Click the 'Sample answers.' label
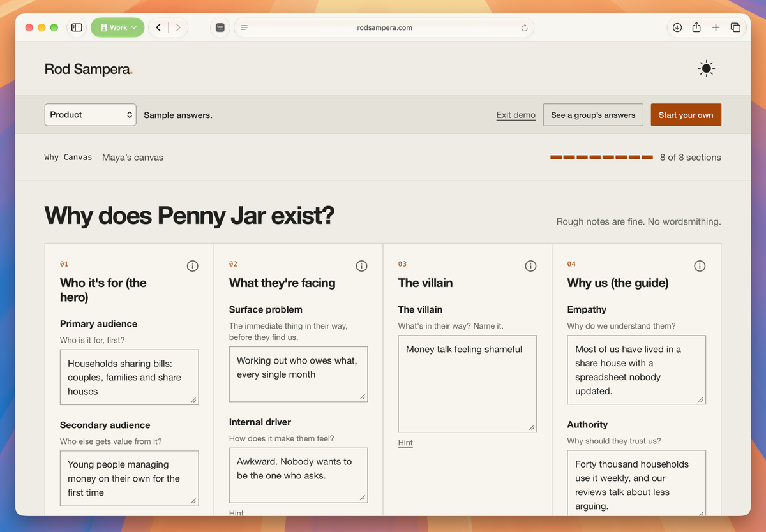Screen dimensions: 766x532 (178, 115)
